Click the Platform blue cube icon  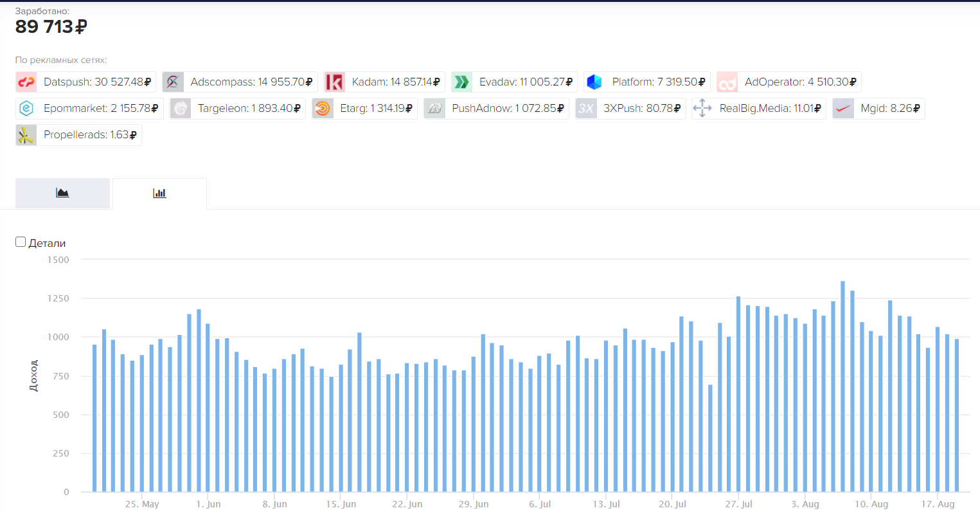[x=594, y=82]
